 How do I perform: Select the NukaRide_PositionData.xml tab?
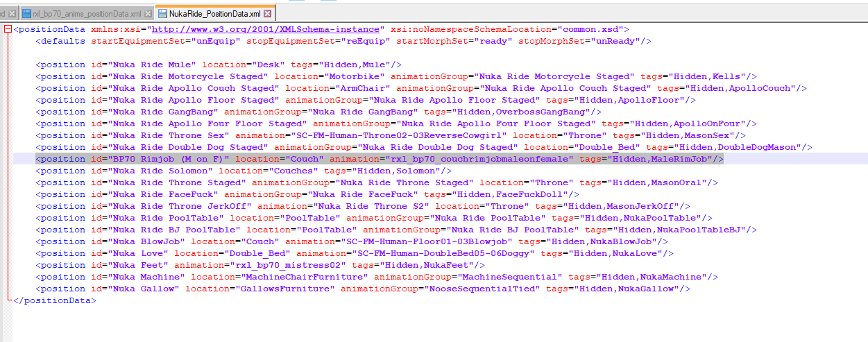[214, 13]
